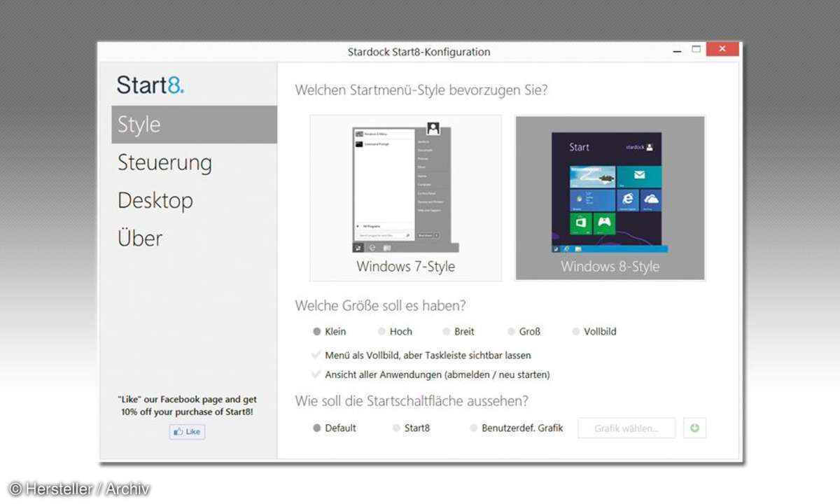Click the Stardock Start8-Konfiguration title text
Screen dimensions: 840x504
point(419,52)
